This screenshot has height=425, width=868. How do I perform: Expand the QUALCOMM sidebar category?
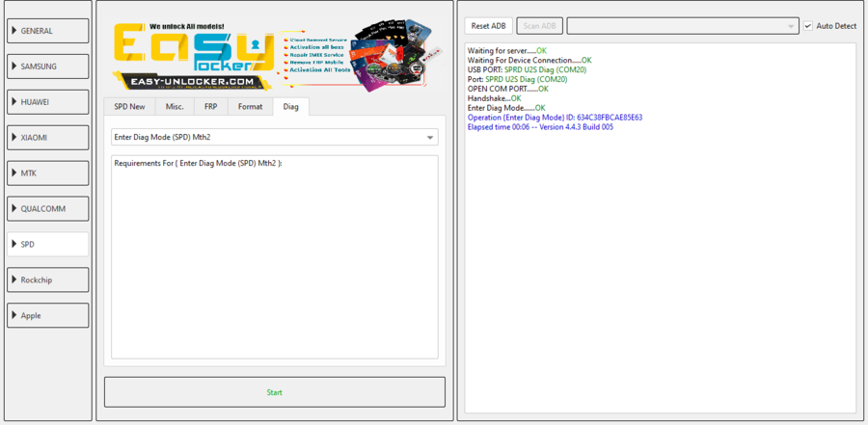(47, 209)
